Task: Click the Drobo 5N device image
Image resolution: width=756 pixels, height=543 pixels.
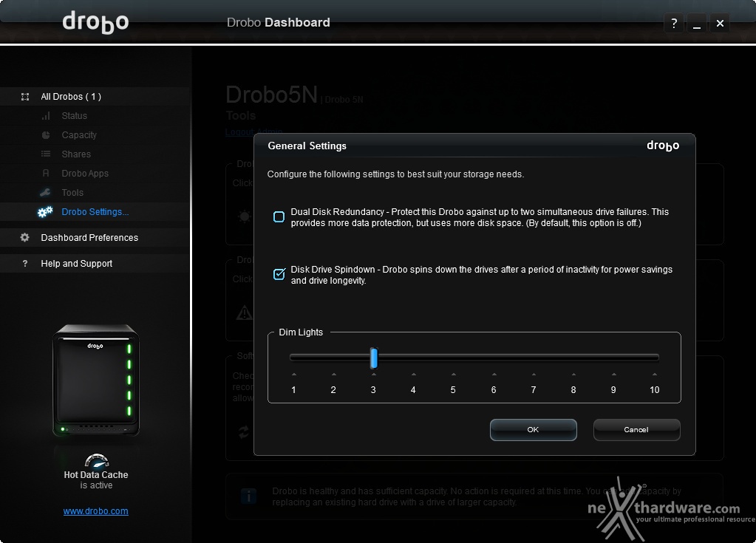Action: tap(96, 380)
